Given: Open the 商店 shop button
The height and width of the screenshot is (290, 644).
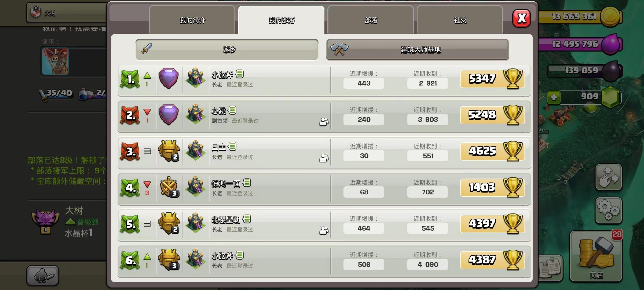Looking at the screenshot, I should pos(596,256).
